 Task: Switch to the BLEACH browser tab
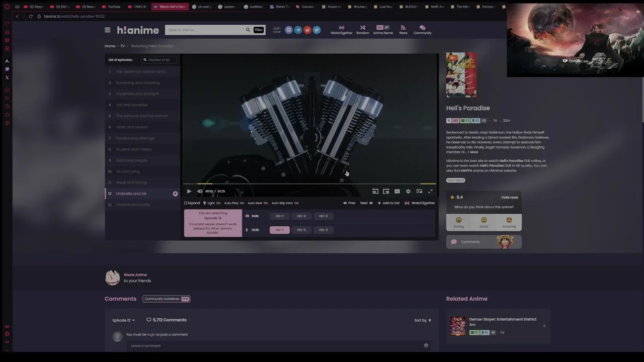[x=409, y=7]
